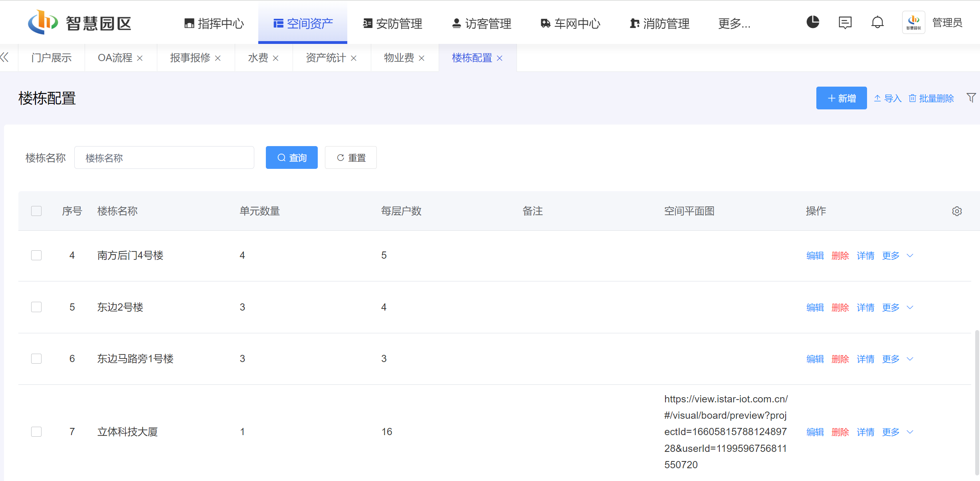Open 安防管理 module
The width and height of the screenshot is (980, 481).
click(x=392, y=24)
